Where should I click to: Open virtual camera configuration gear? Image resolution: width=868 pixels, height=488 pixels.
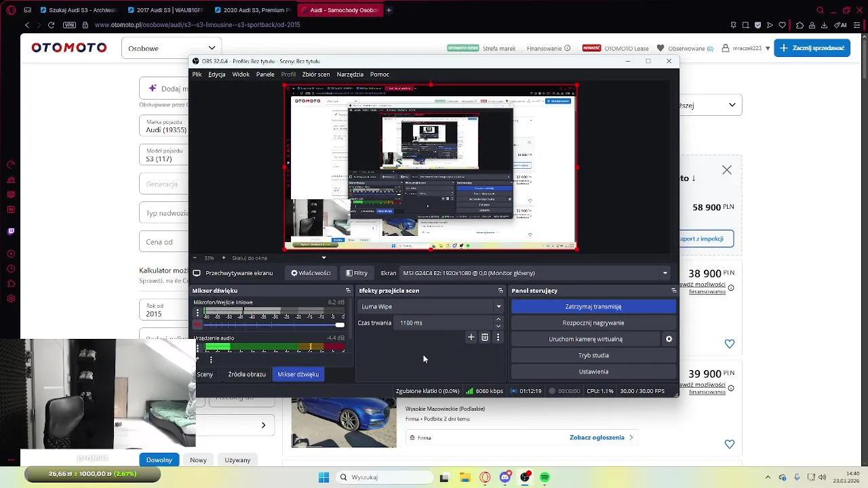click(669, 339)
